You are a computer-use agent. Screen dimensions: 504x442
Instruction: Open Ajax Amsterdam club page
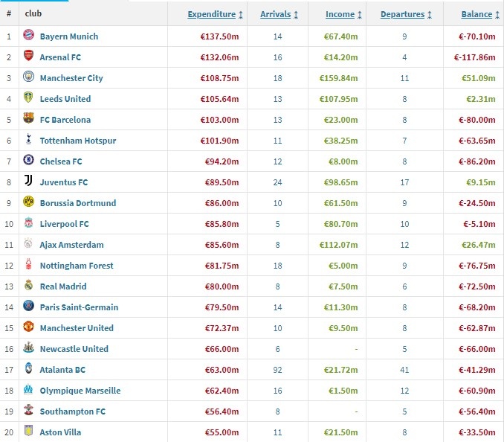tap(72, 244)
